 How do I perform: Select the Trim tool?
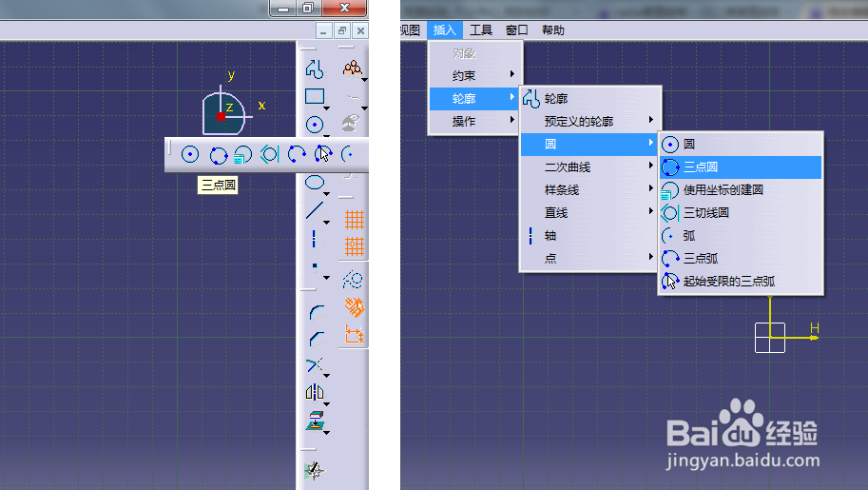(315, 364)
